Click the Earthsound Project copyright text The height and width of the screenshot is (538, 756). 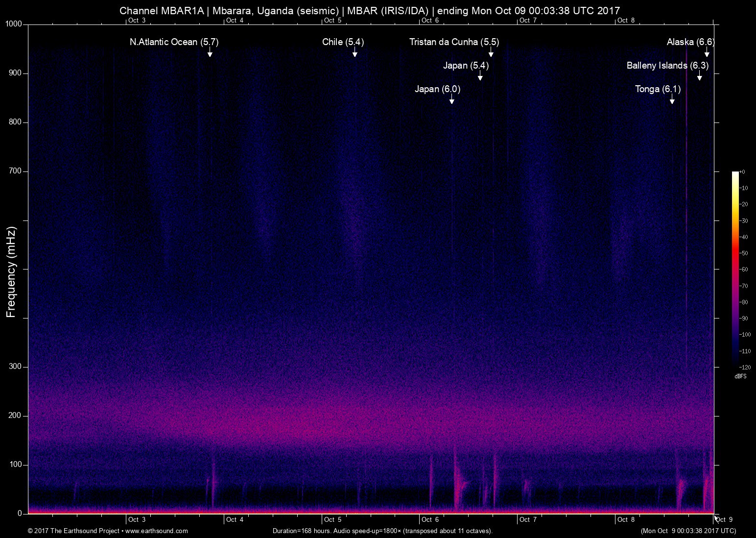73,531
